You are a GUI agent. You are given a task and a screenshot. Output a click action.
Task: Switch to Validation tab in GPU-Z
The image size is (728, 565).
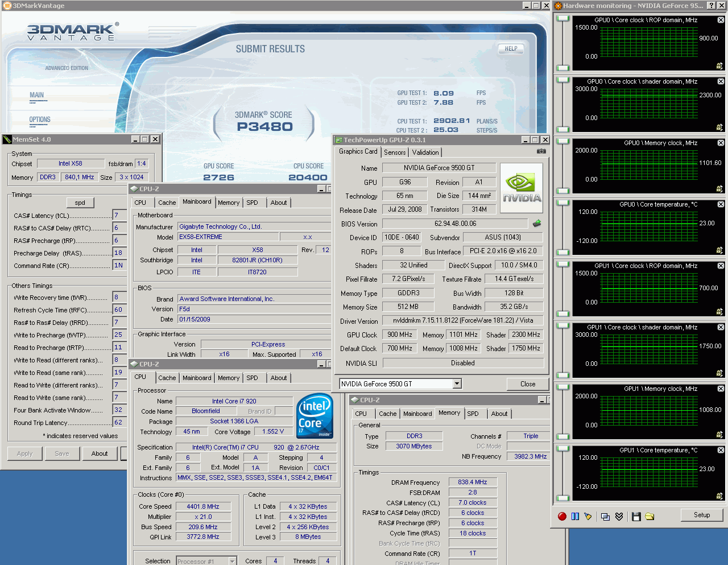tap(425, 152)
